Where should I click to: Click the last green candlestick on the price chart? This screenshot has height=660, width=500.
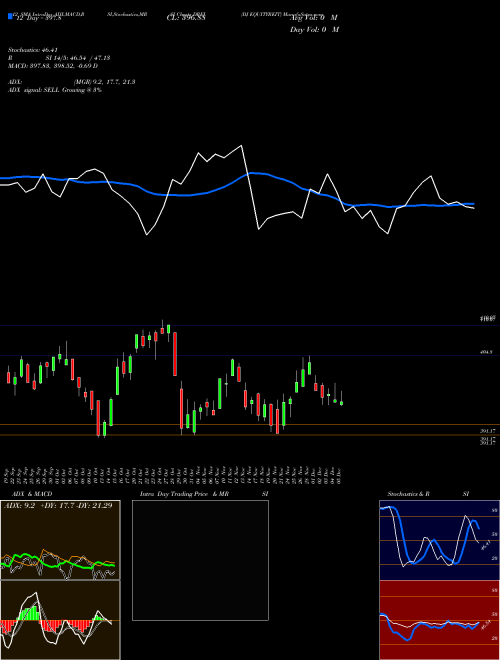341,403
